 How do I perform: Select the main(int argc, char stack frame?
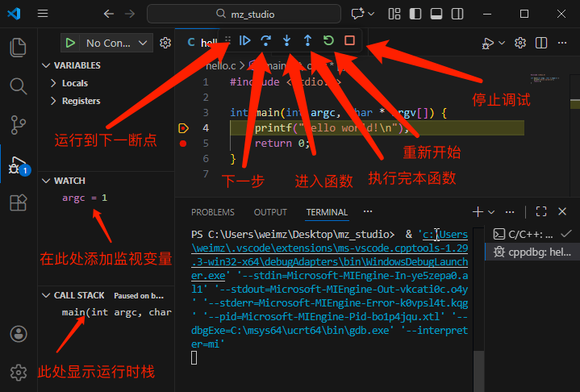[117, 312]
